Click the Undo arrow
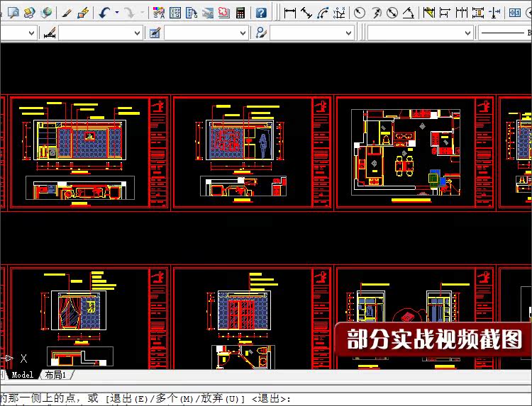This screenshot has width=532, height=406. [x=104, y=13]
